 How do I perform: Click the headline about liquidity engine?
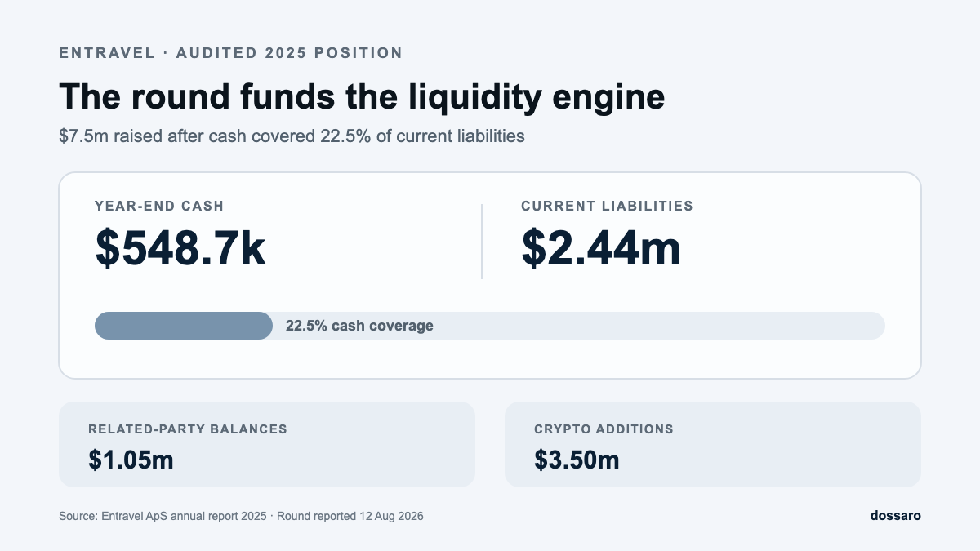362,97
